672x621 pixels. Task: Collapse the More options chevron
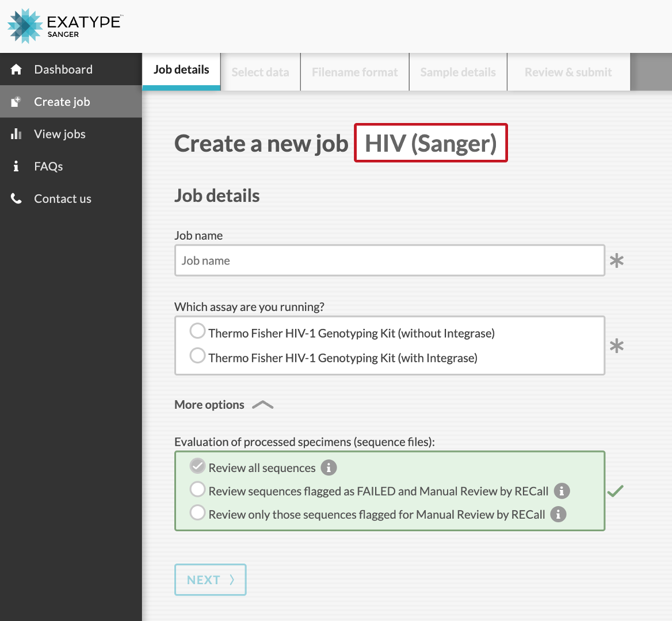point(263,405)
